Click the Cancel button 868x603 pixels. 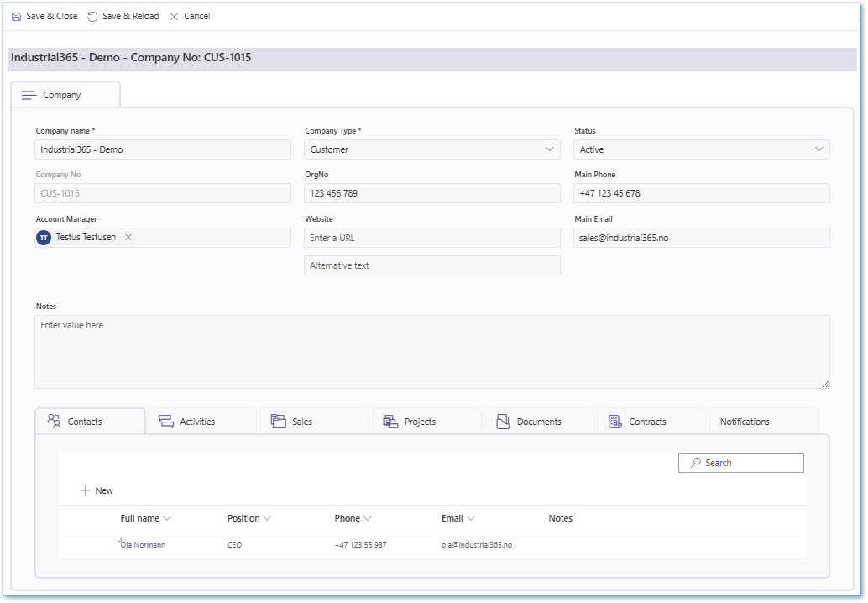point(190,17)
